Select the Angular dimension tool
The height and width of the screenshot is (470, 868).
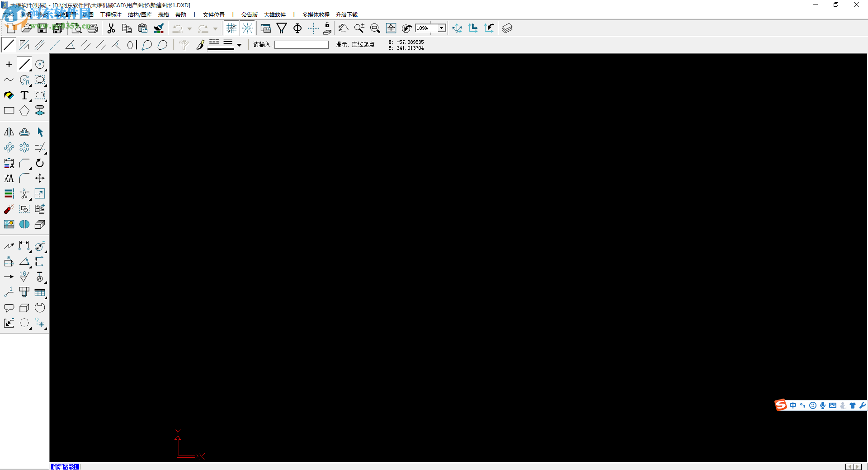[x=24, y=262]
